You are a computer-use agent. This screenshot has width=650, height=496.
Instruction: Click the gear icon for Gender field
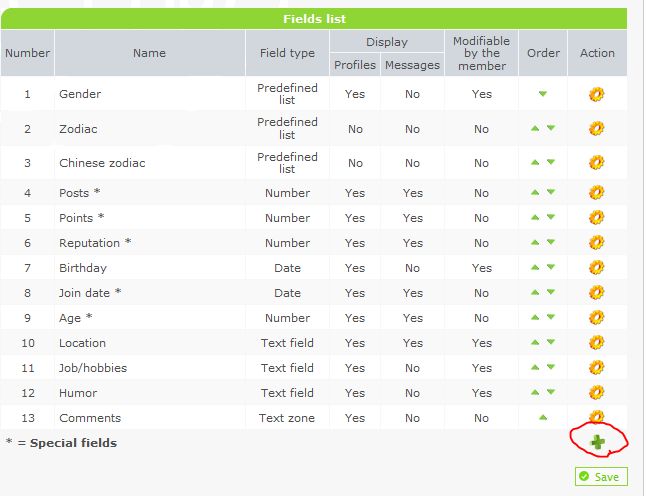[597, 94]
